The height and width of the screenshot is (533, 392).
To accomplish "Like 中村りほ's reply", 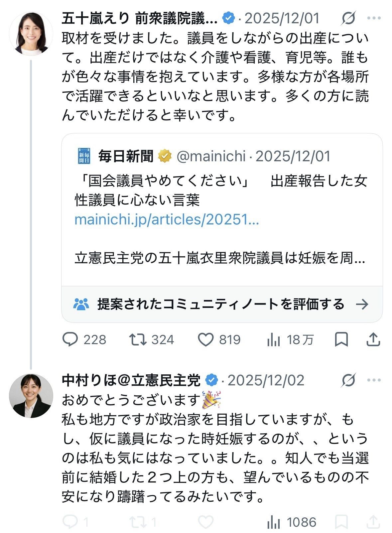I will [x=205, y=522].
